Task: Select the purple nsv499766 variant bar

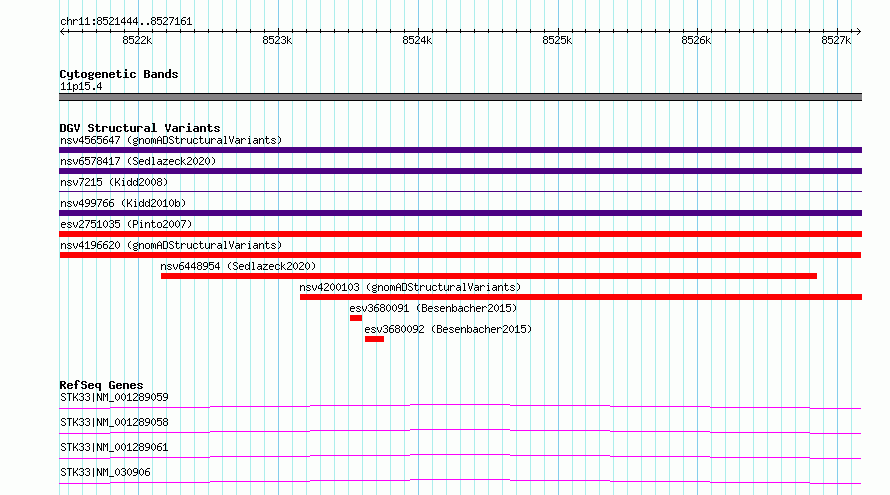Action: point(460,213)
